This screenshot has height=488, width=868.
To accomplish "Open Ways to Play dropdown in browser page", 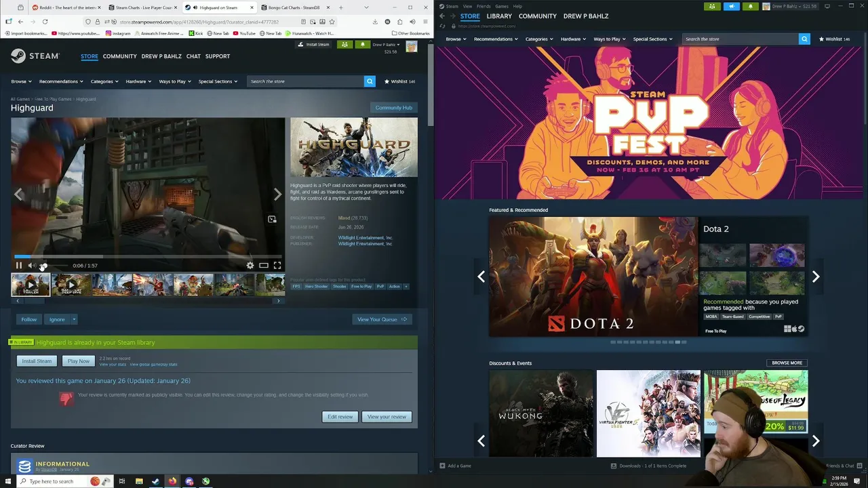I will click(x=175, y=81).
